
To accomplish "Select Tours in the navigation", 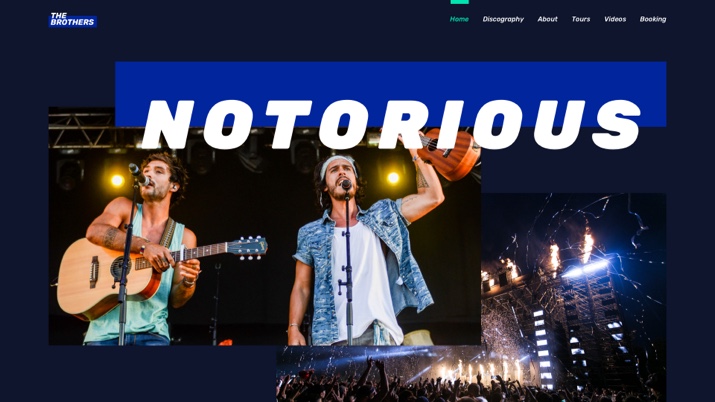I will [x=580, y=19].
